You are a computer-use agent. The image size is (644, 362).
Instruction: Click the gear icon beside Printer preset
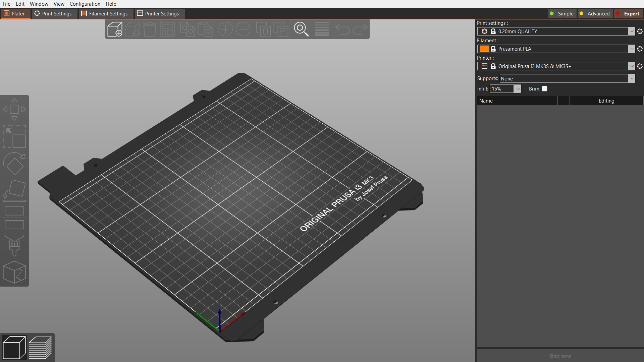[x=640, y=66]
